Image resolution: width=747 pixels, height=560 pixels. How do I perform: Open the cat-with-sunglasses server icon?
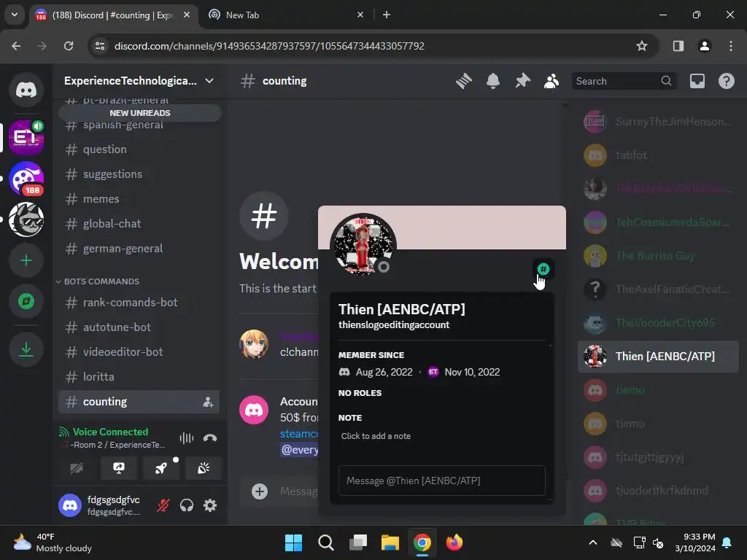point(26,219)
